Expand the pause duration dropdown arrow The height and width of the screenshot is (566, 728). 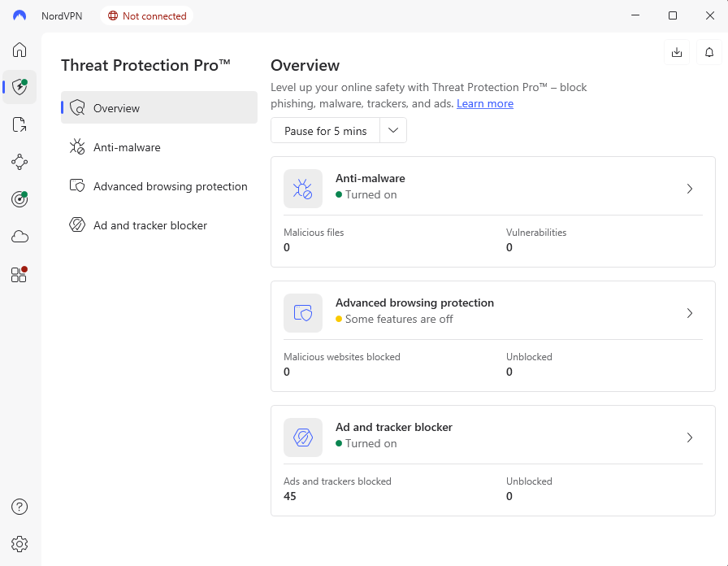tap(393, 130)
